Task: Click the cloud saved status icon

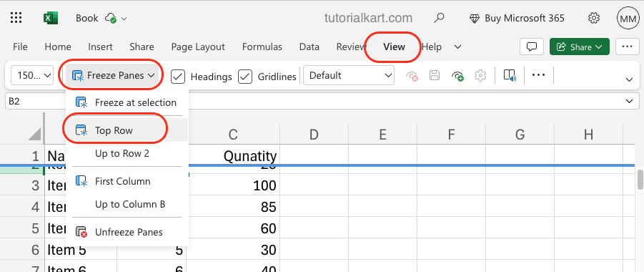Action: click(x=111, y=18)
